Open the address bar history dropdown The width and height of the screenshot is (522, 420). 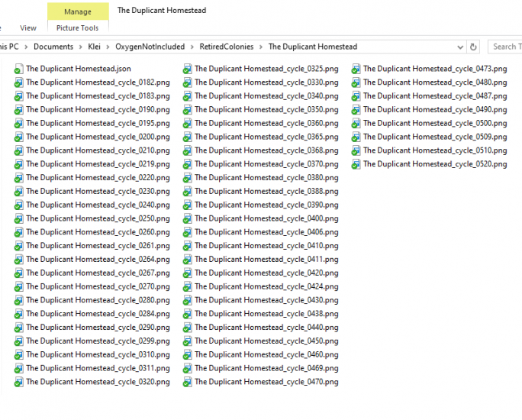point(459,47)
